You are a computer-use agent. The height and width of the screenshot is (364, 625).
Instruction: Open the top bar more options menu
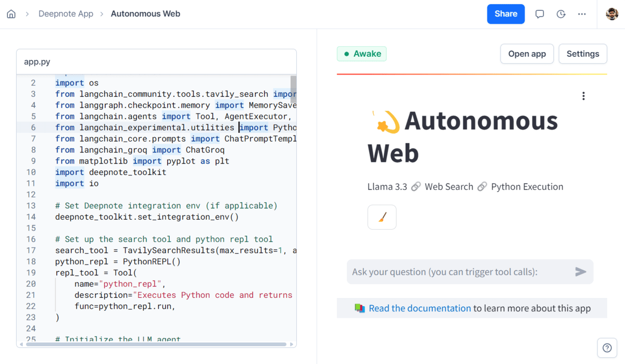tap(582, 14)
